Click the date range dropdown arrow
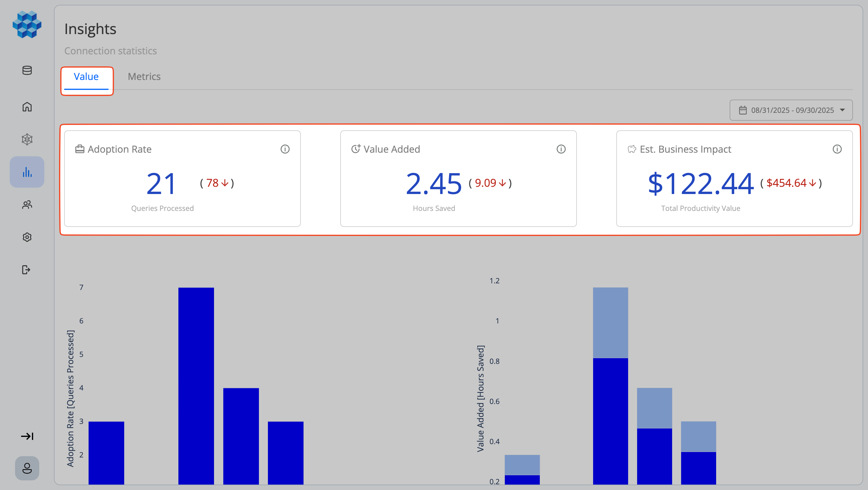 tap(842, 110)
